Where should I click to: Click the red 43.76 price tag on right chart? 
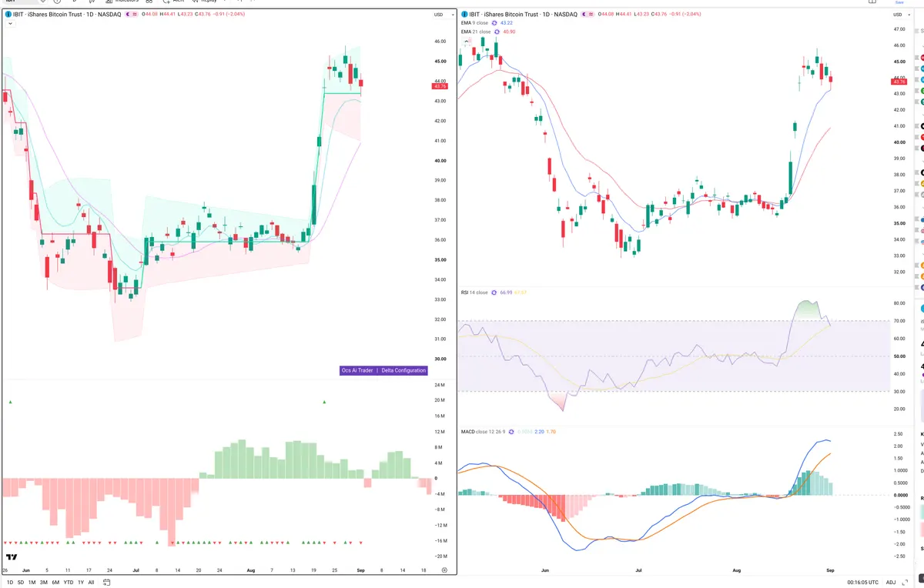point(899,82)
